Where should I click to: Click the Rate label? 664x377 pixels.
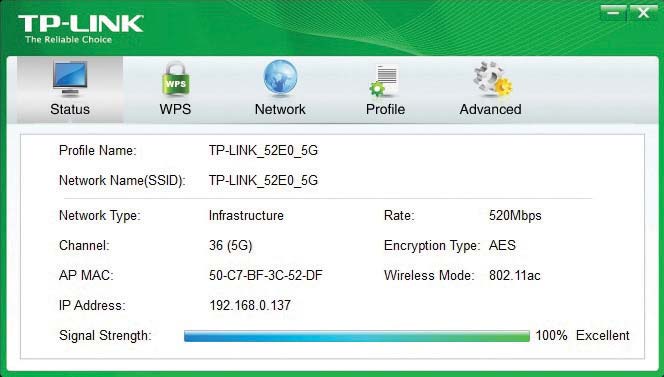[399, 215]
